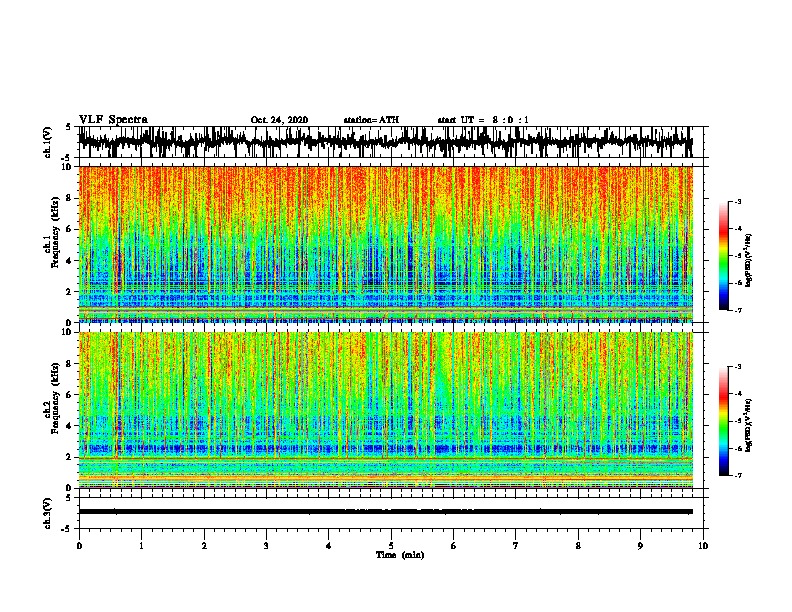Click the ch.1 spectrogram color scale bar
Viewport: 792px width, 612px height.
pyautogui.click(x=723, y=256)
